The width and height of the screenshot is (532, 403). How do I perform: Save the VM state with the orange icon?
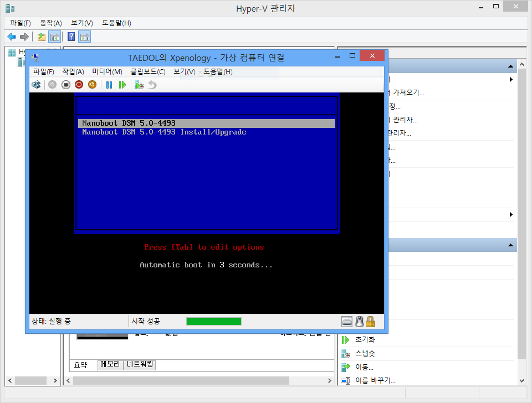coord(93,85)
